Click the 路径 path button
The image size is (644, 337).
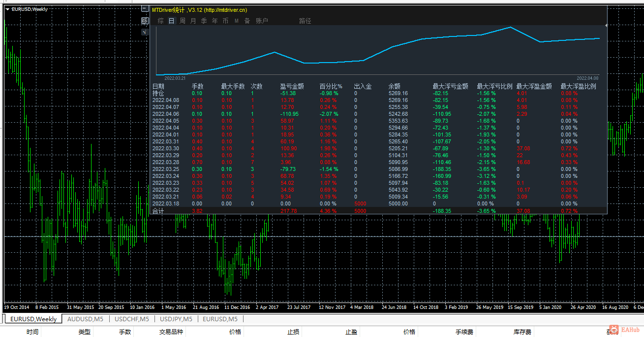click(305, 21)
